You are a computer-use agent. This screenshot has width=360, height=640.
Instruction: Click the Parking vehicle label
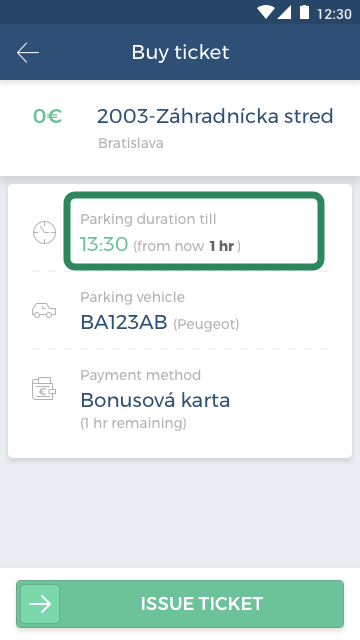tap(133, 297)
